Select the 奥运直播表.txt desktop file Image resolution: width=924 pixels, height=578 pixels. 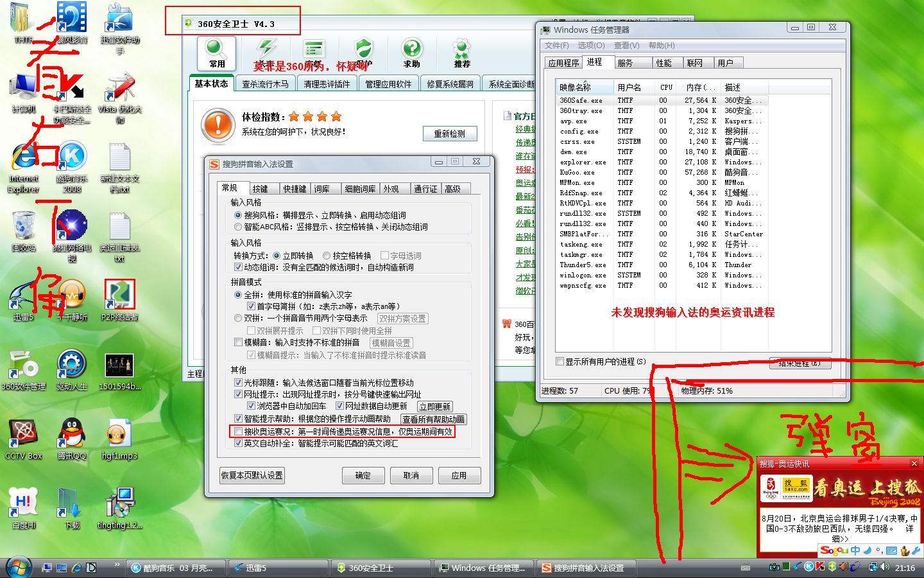[x=119, y=236]
